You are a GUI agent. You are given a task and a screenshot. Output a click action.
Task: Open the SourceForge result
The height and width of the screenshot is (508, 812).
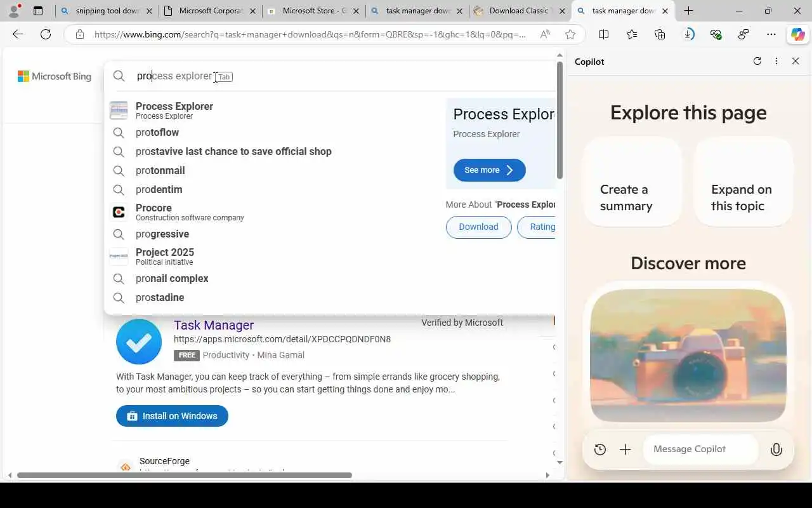point(164,461)
